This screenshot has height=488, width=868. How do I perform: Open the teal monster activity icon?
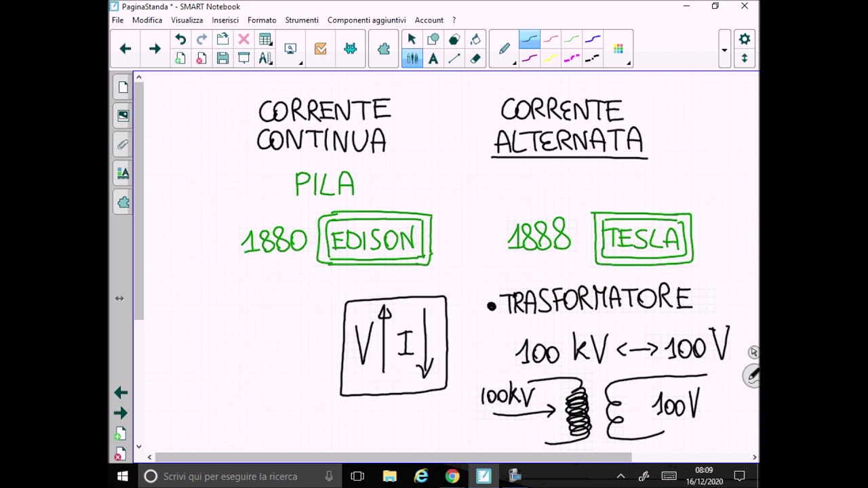click(350, 49)
